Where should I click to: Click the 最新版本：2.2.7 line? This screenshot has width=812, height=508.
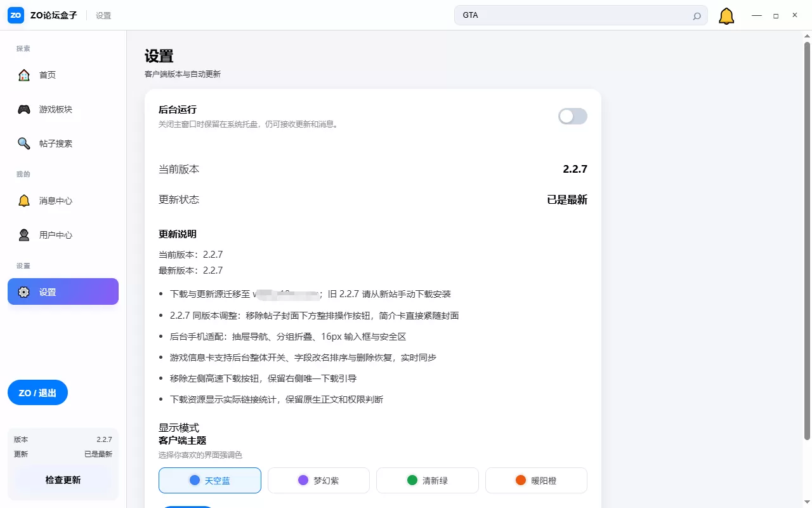tap(190, 270)
